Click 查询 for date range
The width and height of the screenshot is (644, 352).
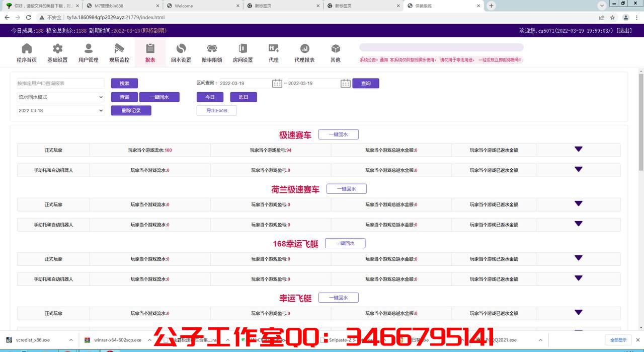366,83
